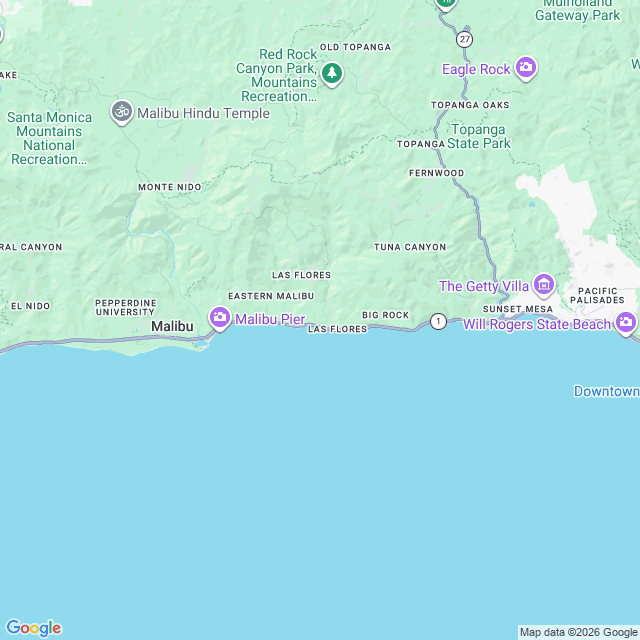Click the Map data ©2026 Google attribution
Image resolution: width=640 pixels, height=640 pixels.
(578, 632)
